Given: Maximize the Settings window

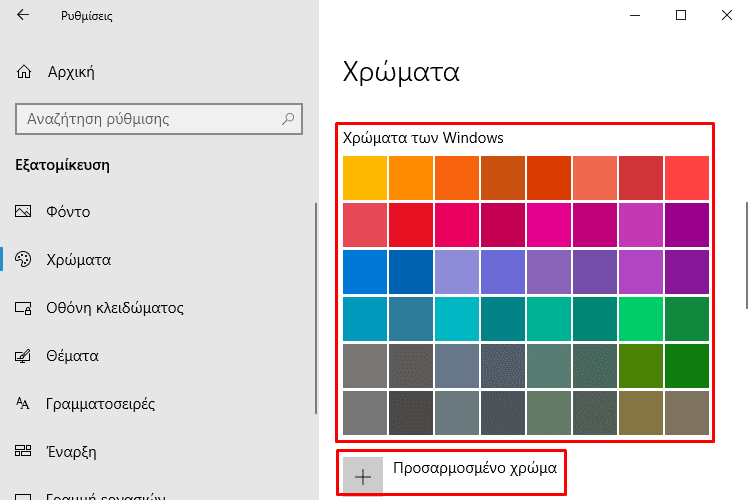Looking at the screenshot, I should coord(681,15).
